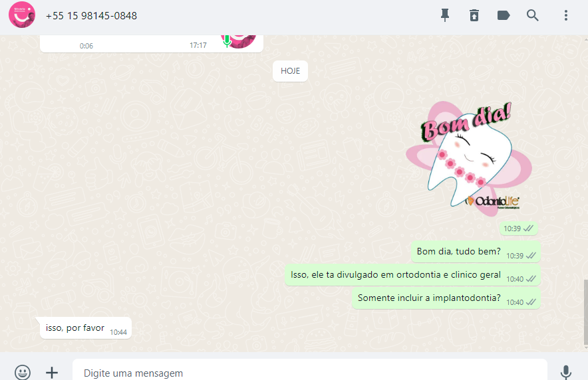Select the 'HOJE' date divider badge
The image size is (588, 380).
tap(290, 71)
